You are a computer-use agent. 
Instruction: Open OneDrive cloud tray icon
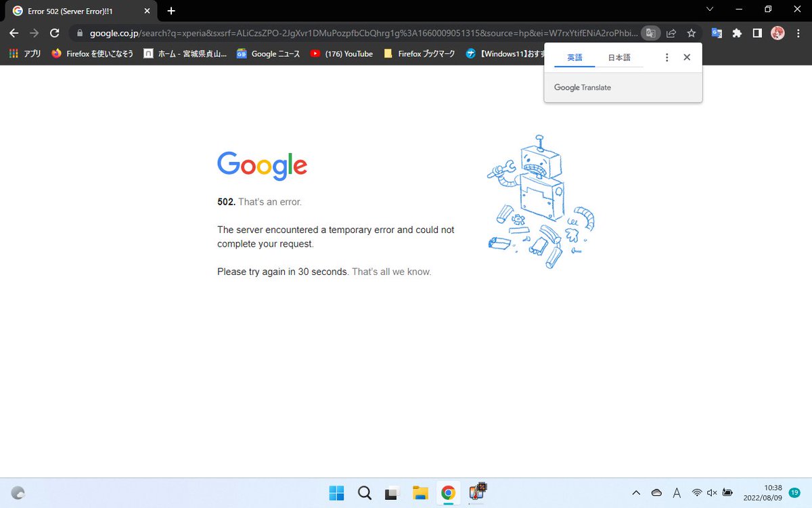(x=656, y=493)
